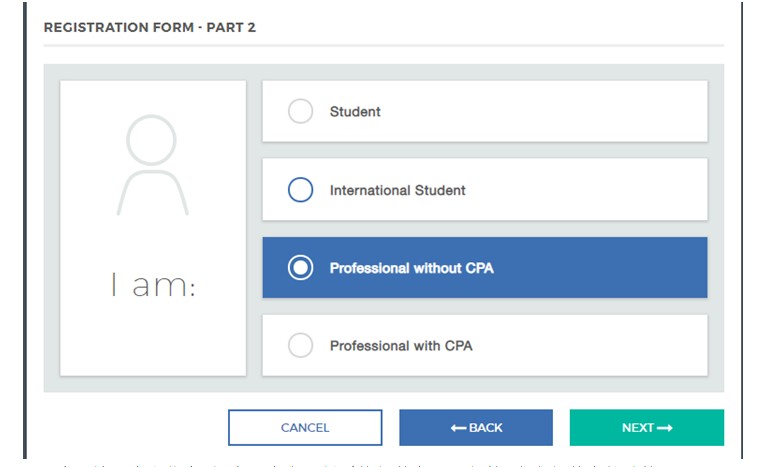Click the "I am:" caption text
This screenshot has height=467, width=778.
pyautogui.click(x=153, y=287)
